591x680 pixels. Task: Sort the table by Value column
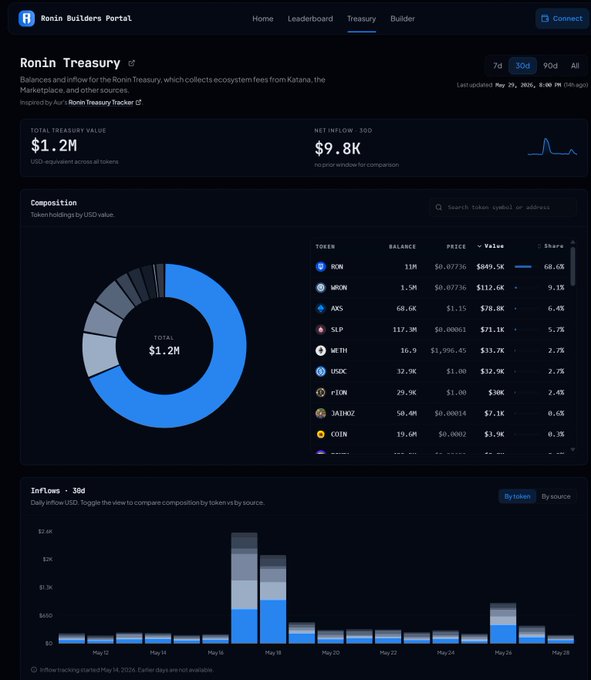coord(490,246)
